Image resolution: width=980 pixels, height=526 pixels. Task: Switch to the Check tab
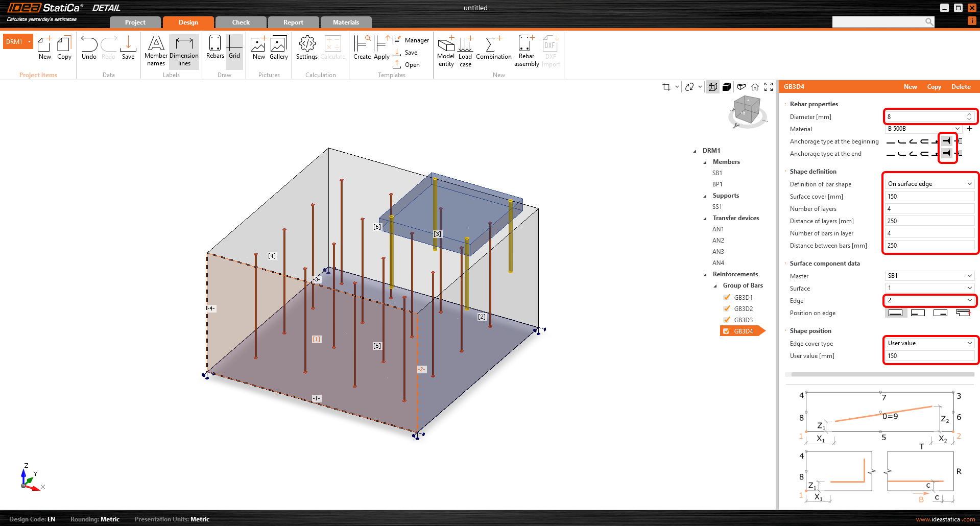[x=241, y=22]
